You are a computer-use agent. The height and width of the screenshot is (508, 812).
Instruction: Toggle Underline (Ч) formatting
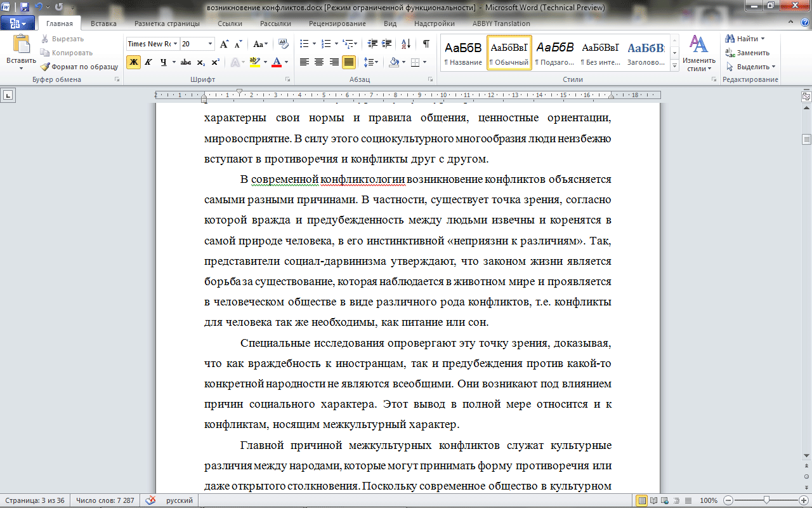tap(163, 62)
